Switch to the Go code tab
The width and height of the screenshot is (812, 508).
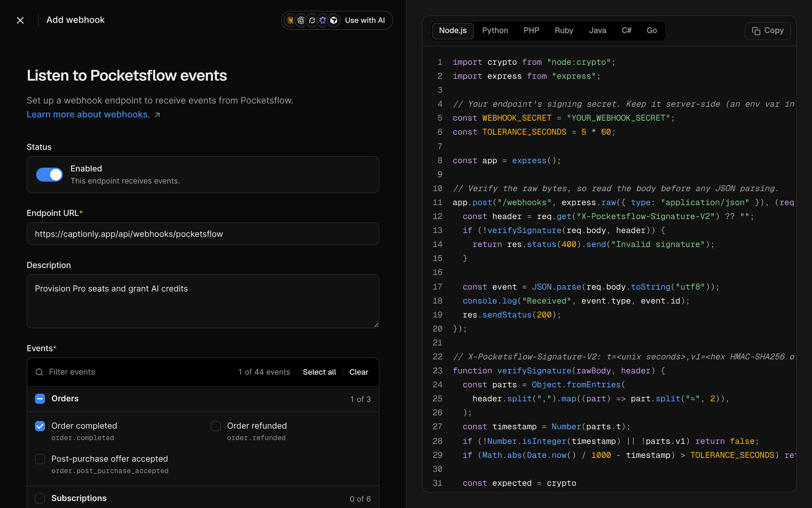(x=652, y=31)
